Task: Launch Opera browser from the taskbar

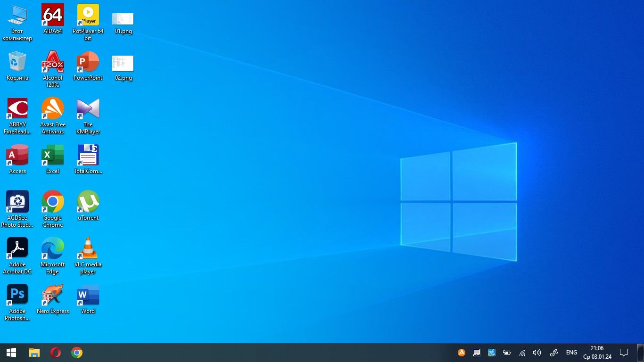Action: 56,353
